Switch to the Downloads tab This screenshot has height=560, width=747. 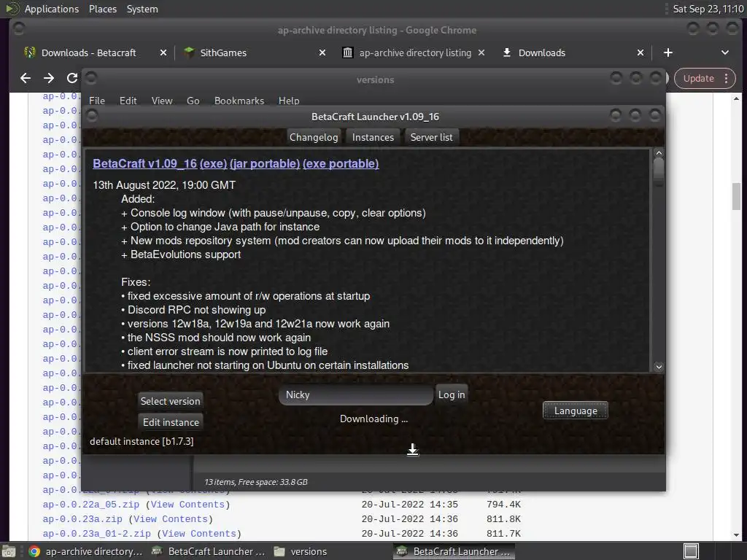tap(542, 52)
